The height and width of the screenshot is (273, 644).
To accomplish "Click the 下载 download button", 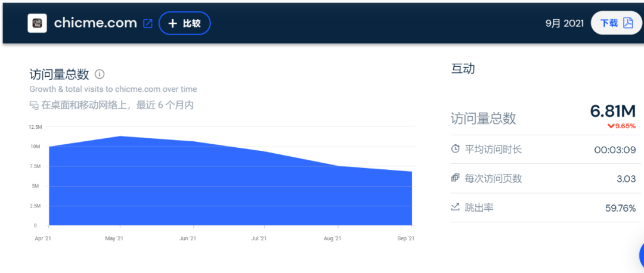I will (x=609, y=23).
